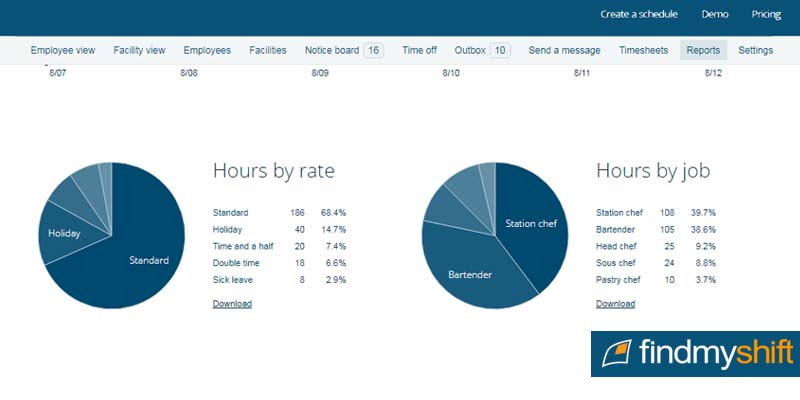800x400 pixels.
Task: Open the Employee view tab
Action: [x=63, y=50]
